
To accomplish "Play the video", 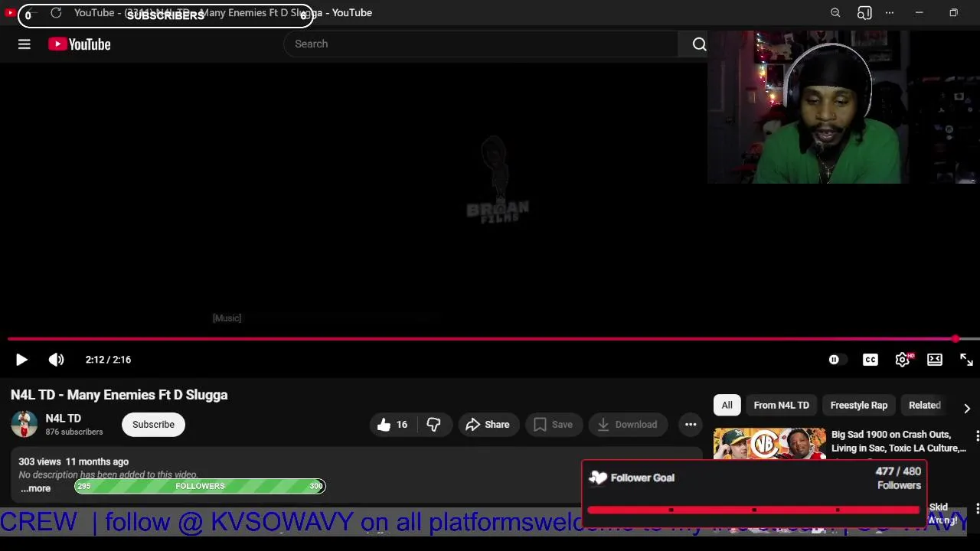I will (x=21, y=360).
